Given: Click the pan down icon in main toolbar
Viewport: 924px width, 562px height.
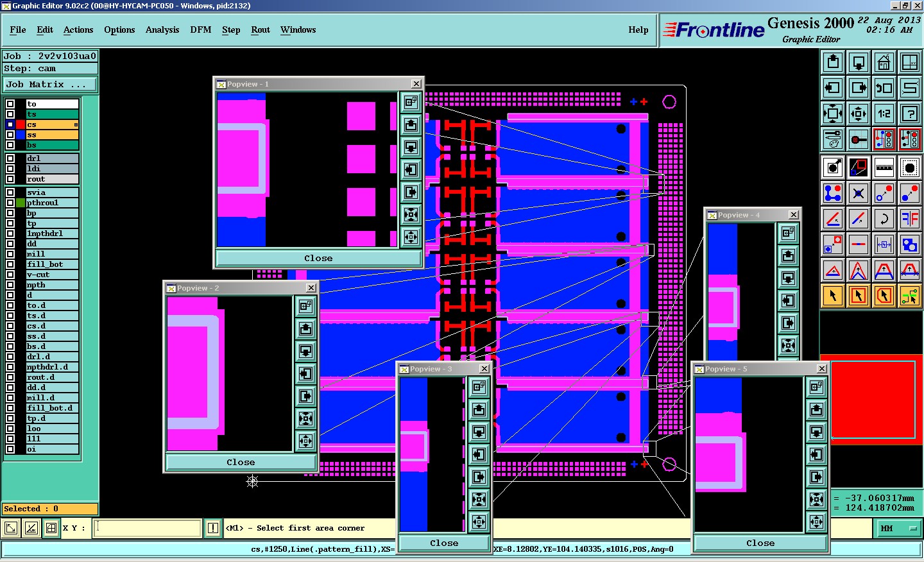Looking at the screenshot, I should tap(859, 62).
